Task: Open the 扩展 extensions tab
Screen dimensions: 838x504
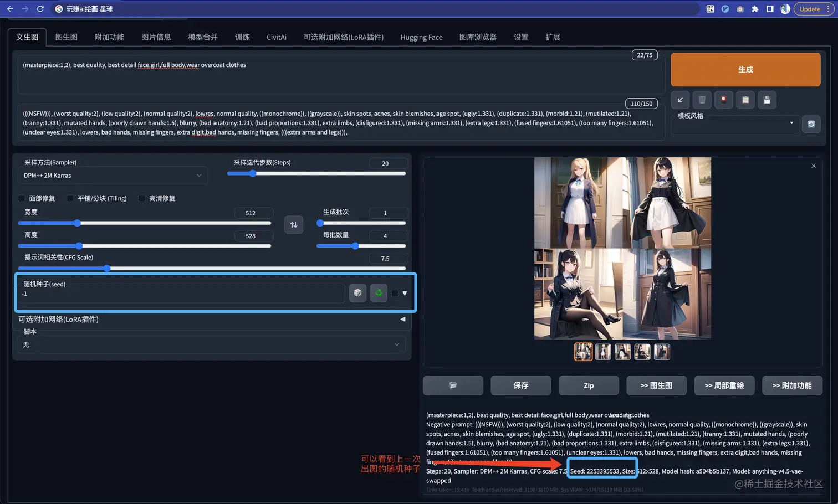Action: coord(553,37)
